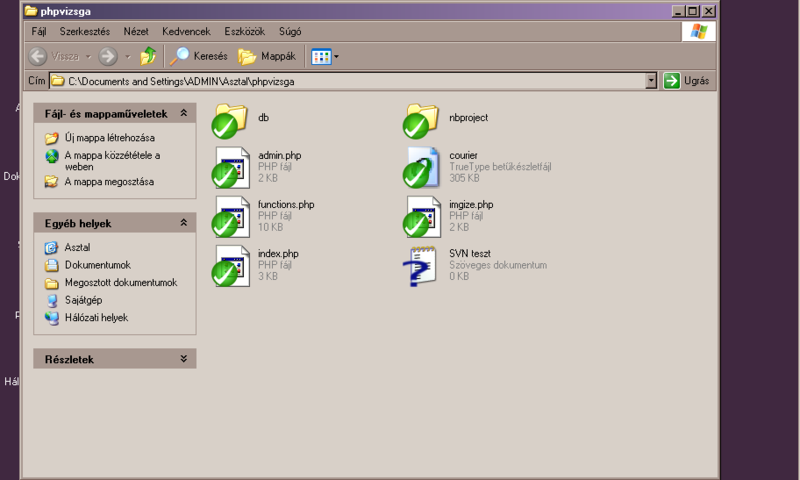Select the unversioned SVN teszt document
This screenshot has width=800, height=480.
(420, 266)
